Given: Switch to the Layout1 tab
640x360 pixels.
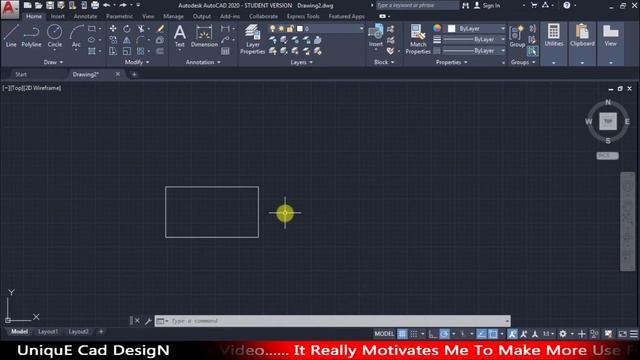Looking at the screenshot, I should 48,332.
